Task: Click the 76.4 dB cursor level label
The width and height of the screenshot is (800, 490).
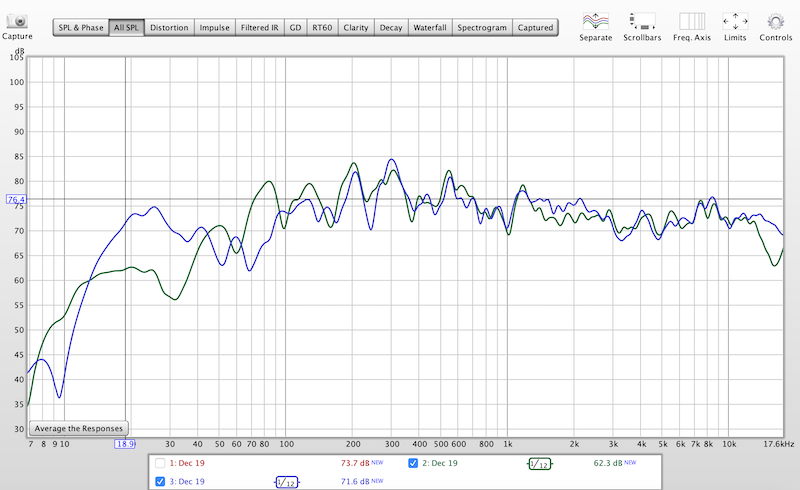Action: click(x=16, y=200)
